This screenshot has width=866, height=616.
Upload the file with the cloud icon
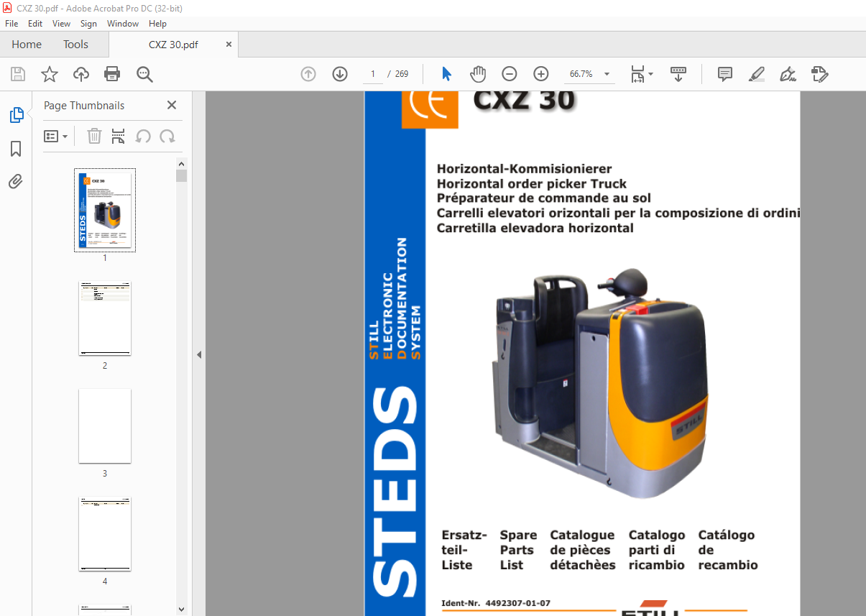coord(81,74)
